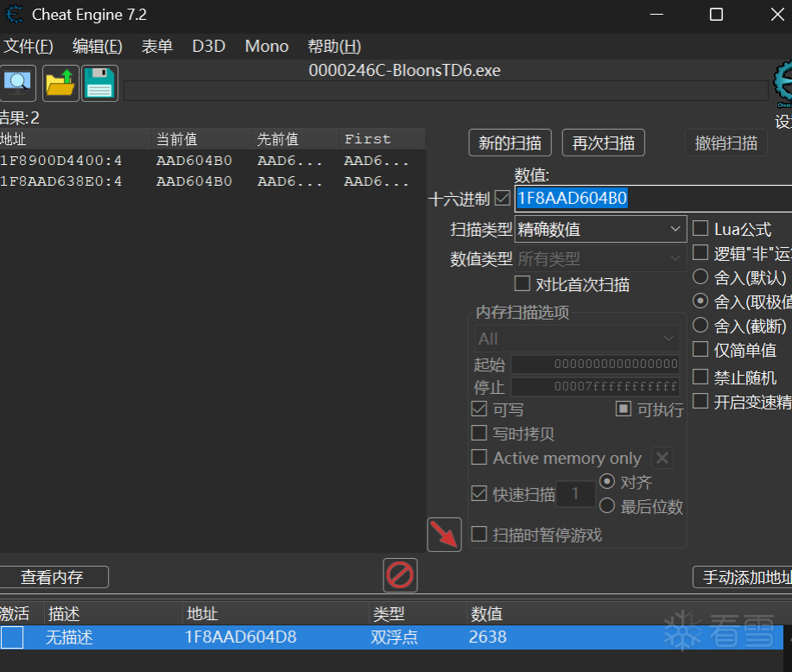
Task: Click the open cheat table folder icon
Action: pyautogui.click(x=60, y=83)
